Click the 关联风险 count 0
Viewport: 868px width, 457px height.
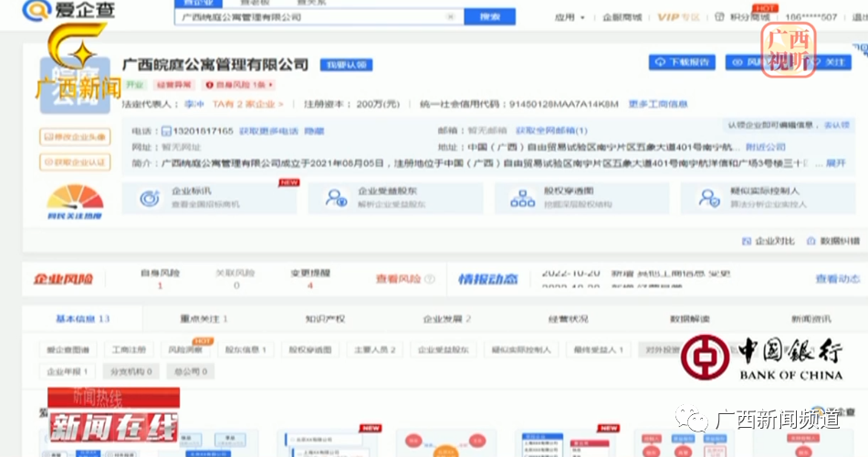[236, 286]
